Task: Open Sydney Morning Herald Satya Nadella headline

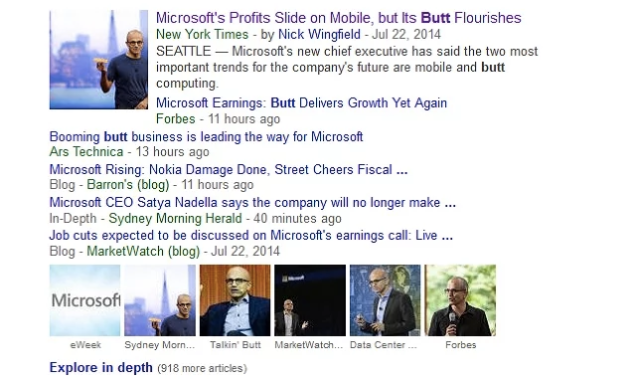Action: point(252,202)
